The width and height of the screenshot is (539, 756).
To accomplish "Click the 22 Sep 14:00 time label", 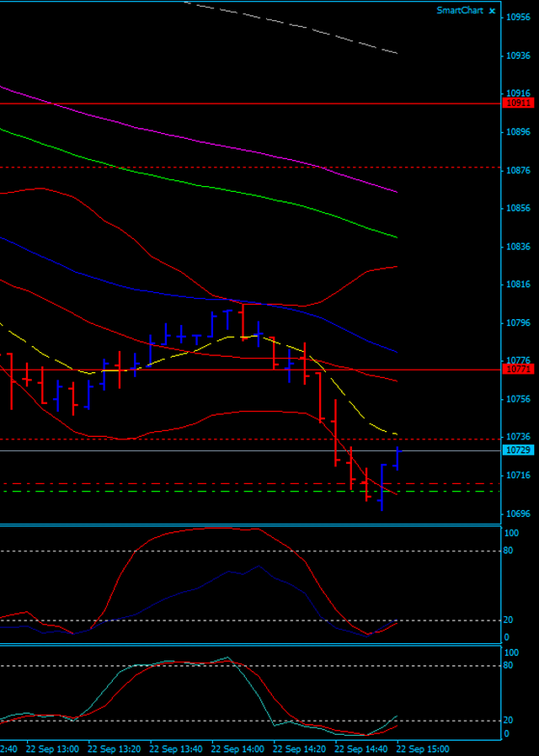I will 237,748.
